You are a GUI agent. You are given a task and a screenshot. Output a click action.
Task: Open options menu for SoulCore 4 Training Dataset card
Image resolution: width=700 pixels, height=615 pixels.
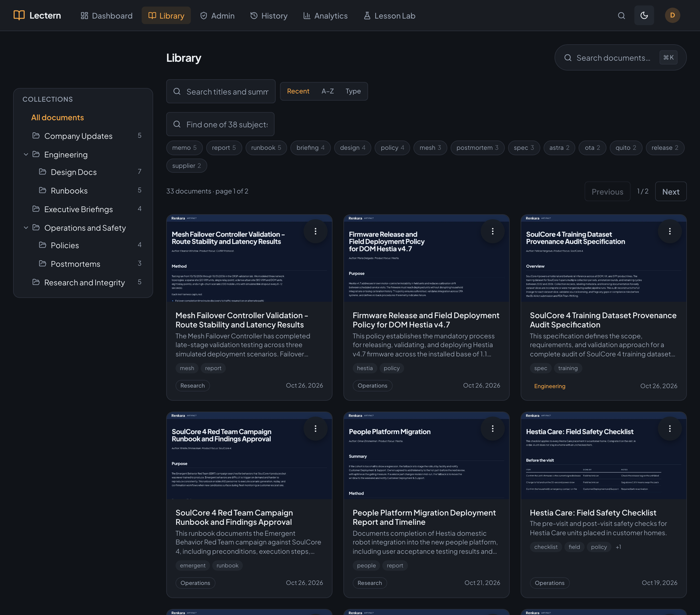pyautogui.click(x=670, y=231)
